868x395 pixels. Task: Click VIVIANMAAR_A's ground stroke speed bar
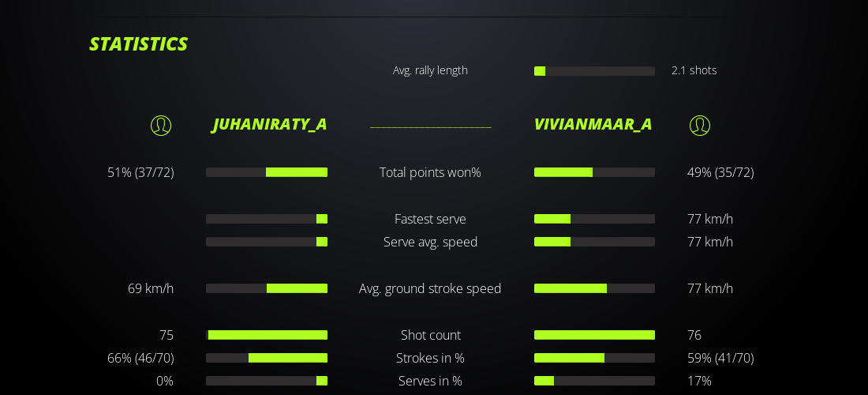tap(594, 288)
